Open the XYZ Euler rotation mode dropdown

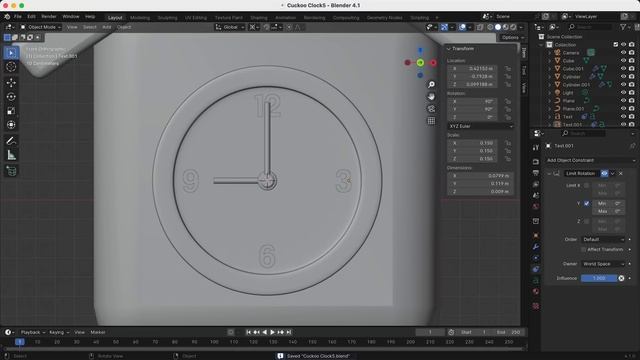coord(480,127)
